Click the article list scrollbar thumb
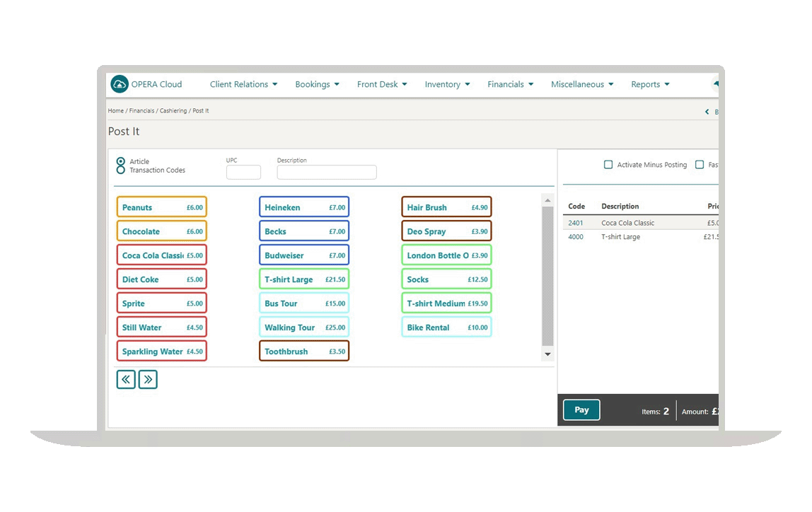The height and width of the screenshot is (512, 812). (x=547, y=276)
